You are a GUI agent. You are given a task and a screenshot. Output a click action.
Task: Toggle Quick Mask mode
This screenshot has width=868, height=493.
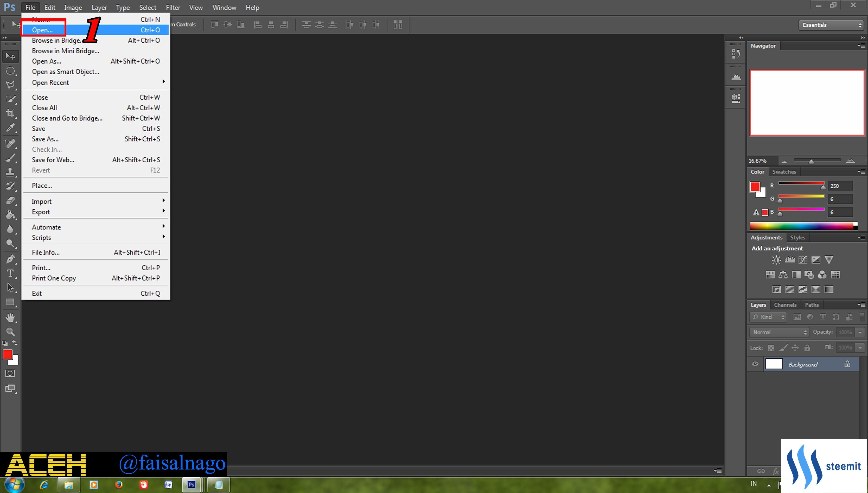10,373
